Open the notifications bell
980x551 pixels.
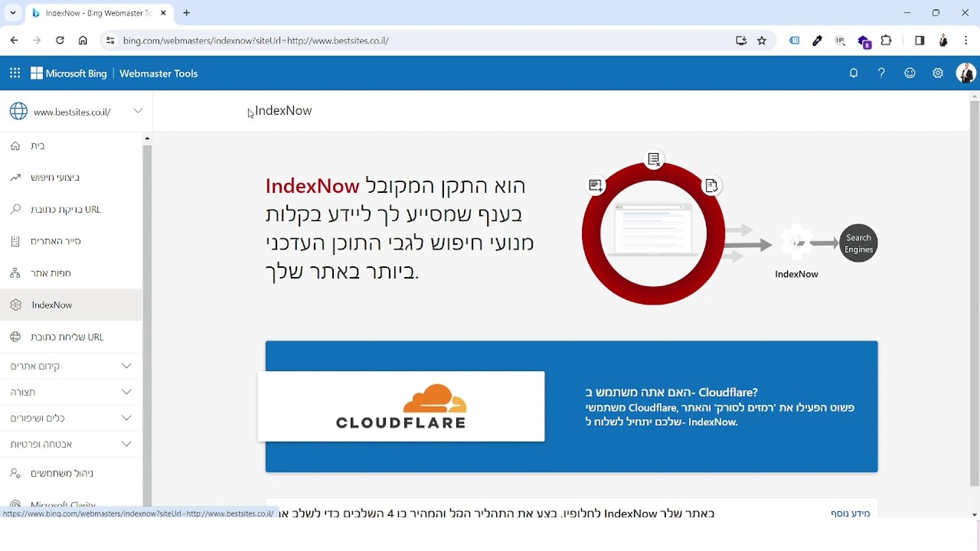(854, 73)
